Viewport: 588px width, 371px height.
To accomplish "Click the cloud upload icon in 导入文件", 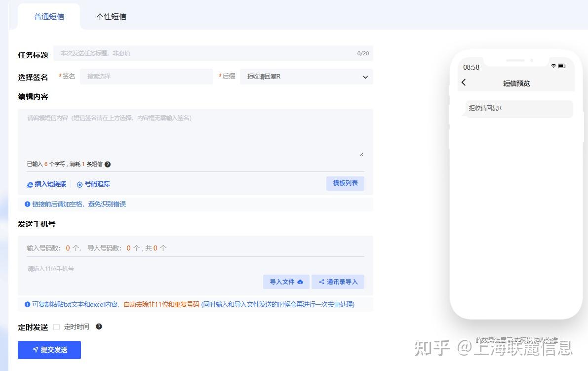I will pyautogui.click(x=300, y=282).
